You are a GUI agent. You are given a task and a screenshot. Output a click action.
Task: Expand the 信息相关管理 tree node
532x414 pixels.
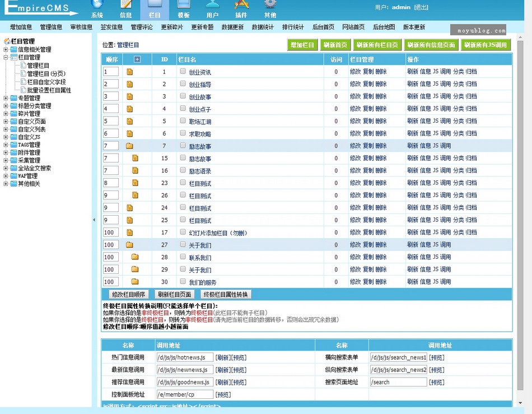(x=6, y=49)
